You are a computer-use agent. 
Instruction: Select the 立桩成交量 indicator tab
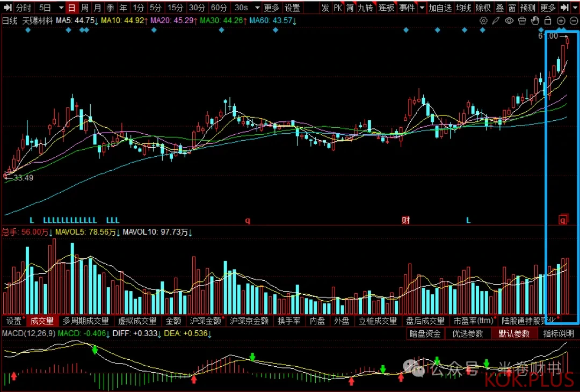(x=378, y=321)
